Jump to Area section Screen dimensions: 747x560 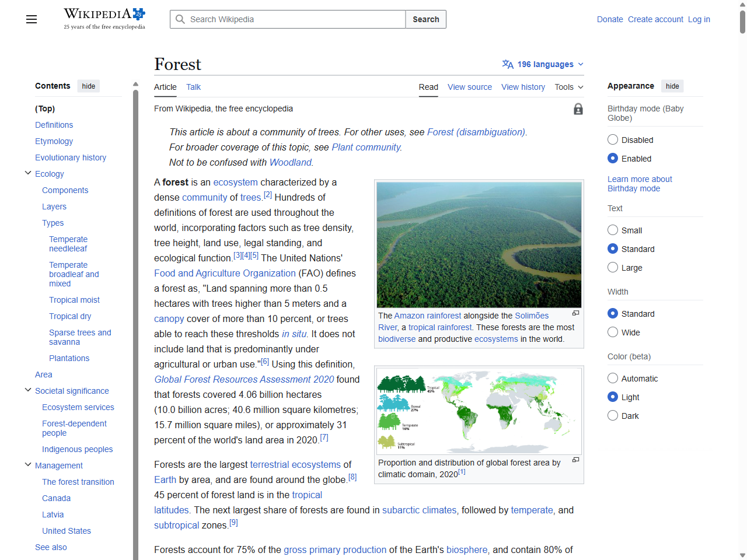(x=43, y=374)
